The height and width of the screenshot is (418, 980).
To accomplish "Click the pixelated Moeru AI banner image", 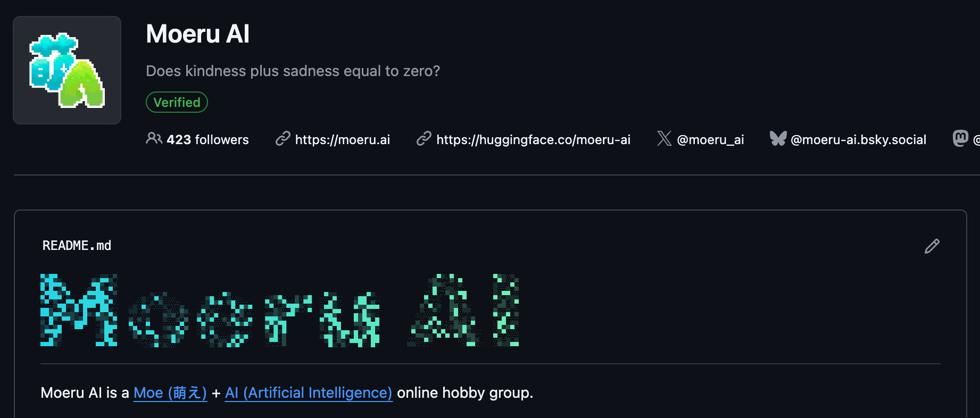I will pyautogui.click(x=280, y=311).
